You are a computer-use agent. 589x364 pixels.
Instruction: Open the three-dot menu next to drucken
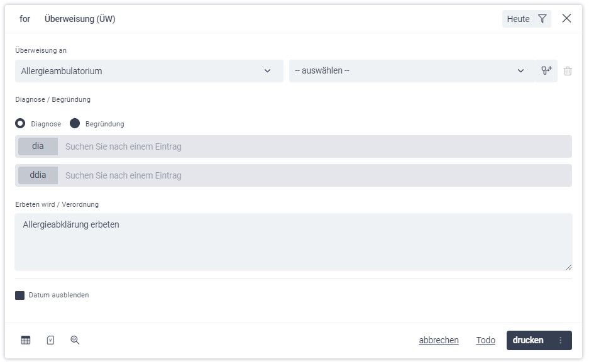point(561,340)
